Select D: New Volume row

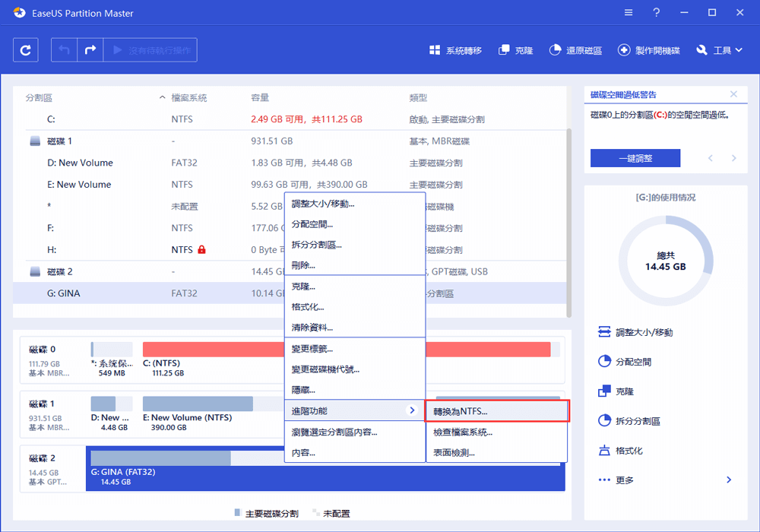tap(290, 163)
